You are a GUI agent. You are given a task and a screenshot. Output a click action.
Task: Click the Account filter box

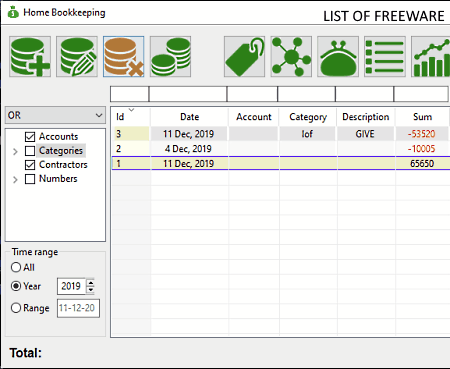(x=252, y=94)
